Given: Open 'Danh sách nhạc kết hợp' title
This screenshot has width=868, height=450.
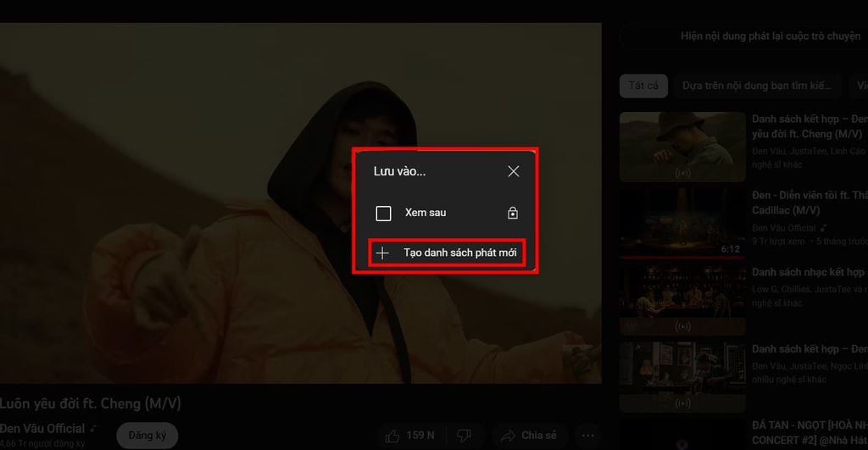Looking at the screenshot, I should pos(810,272).
